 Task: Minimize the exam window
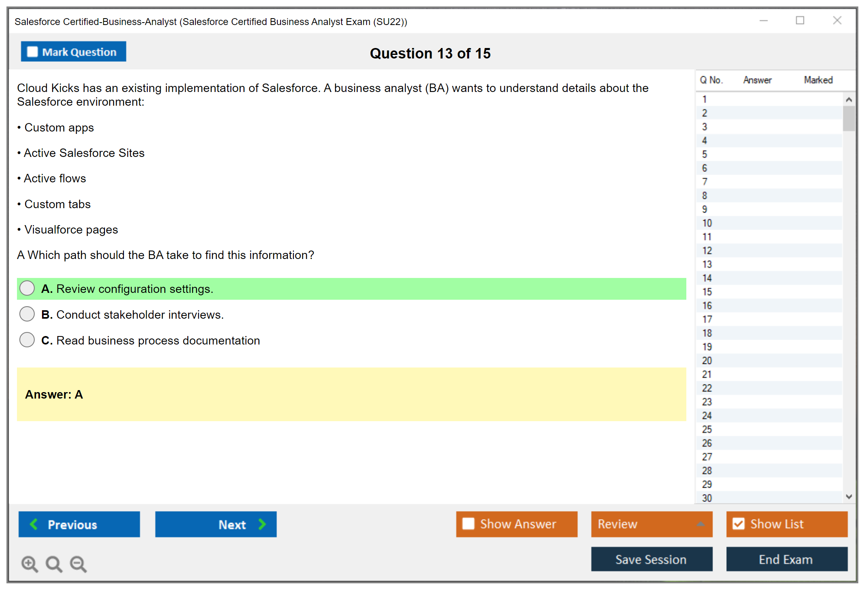coord(763,21)
